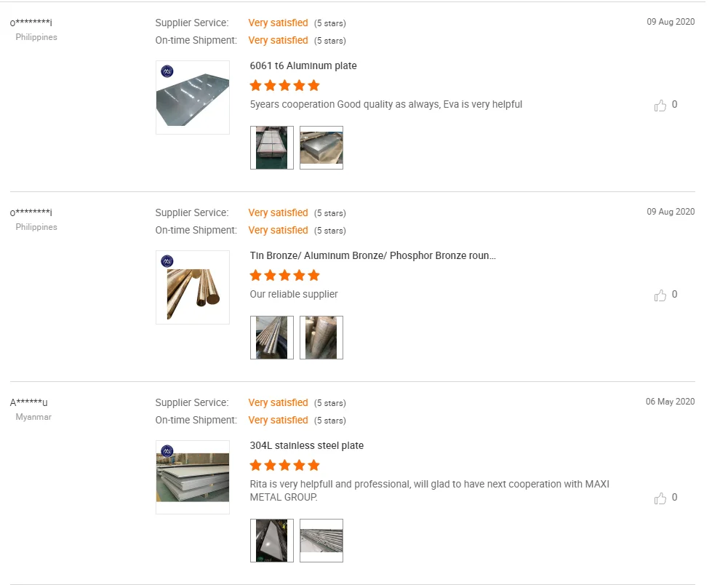Open second review photo of bronze bars
The image size is (728, 585).
[x=321, y=338]
